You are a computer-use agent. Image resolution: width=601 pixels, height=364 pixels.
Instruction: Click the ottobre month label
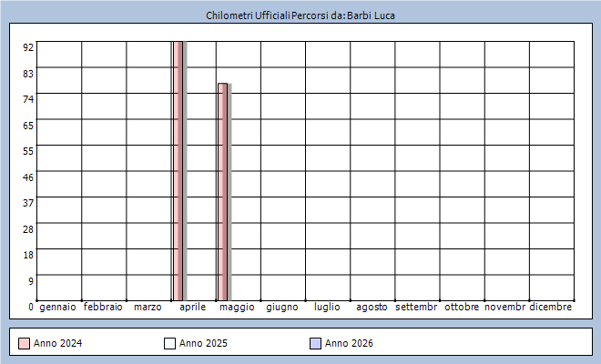462,308
